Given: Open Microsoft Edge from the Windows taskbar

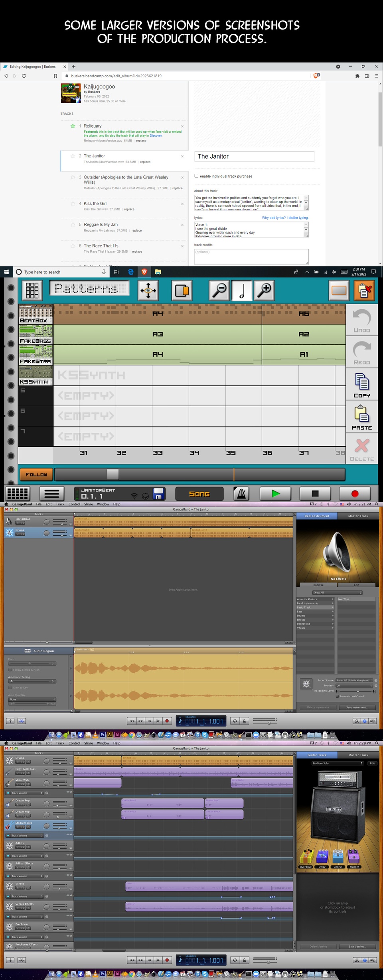Looking at the screenshot, I should click(130, 272).
